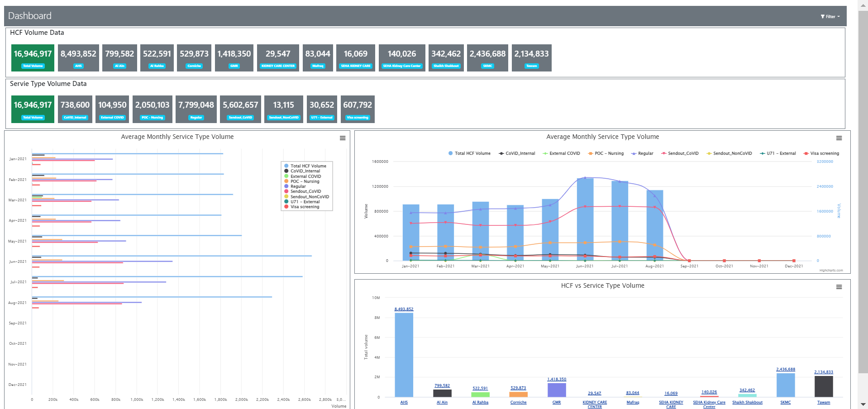The image size is (868, 409).
Task: Toggle Visa screening legend in top-right chart
Action: 821,153
